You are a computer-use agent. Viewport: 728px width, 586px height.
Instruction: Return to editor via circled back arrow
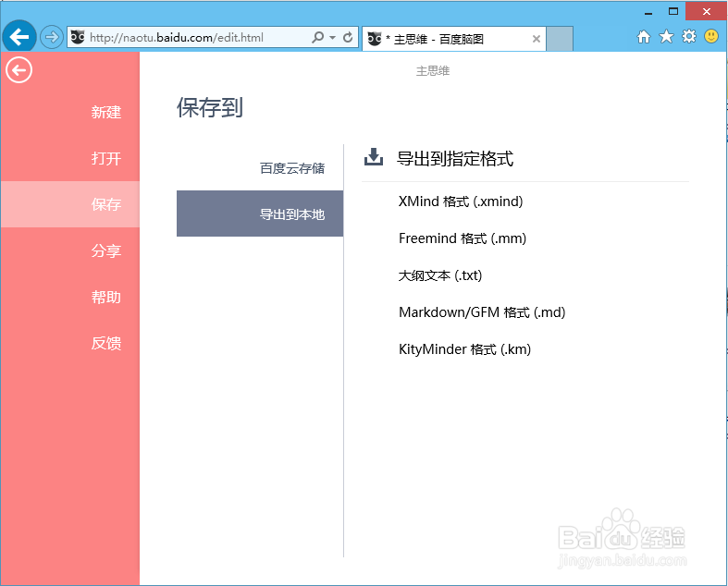coord(19,70)
